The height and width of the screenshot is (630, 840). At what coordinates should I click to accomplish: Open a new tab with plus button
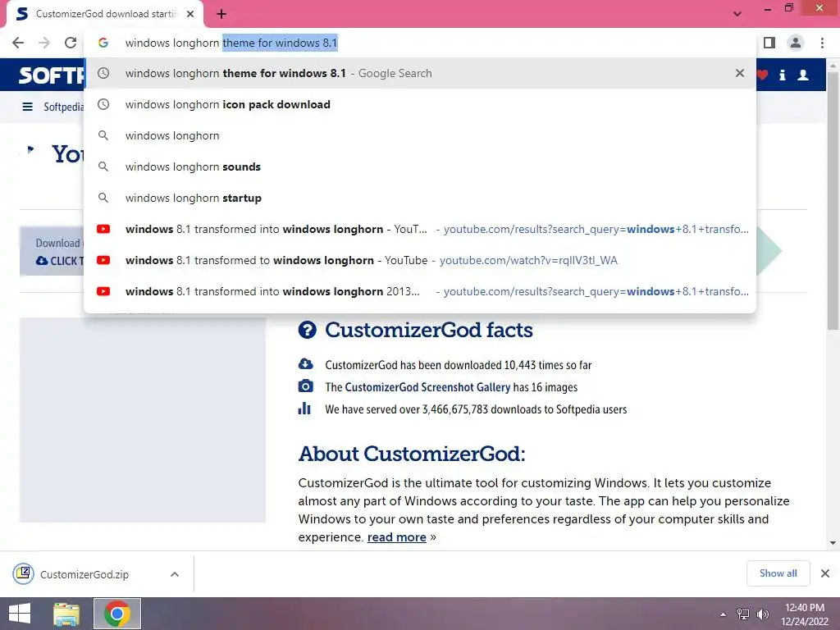click(x=221, y=14)
